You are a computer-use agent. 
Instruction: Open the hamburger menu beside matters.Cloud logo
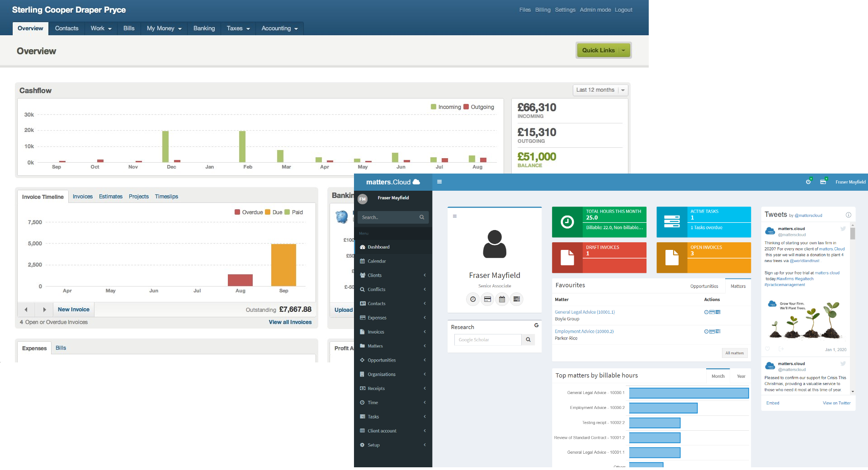coord(439,182)
